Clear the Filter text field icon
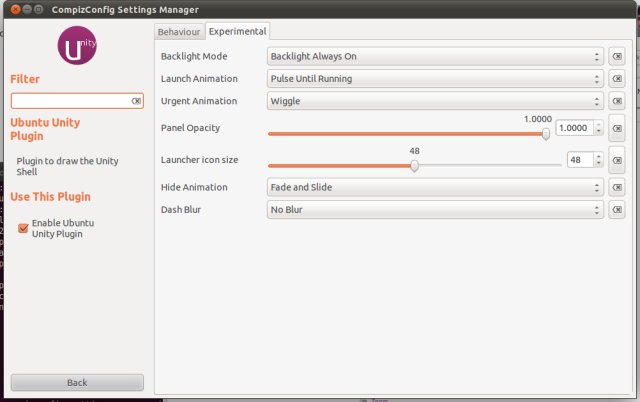Image resolution: width=640 pixels, height=402 pixels. (136, 101)
